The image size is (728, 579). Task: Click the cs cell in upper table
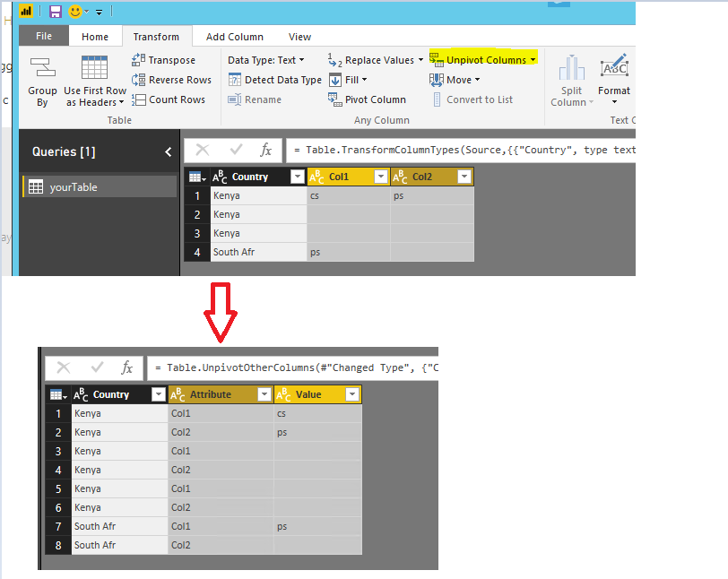tap(349, 196)
